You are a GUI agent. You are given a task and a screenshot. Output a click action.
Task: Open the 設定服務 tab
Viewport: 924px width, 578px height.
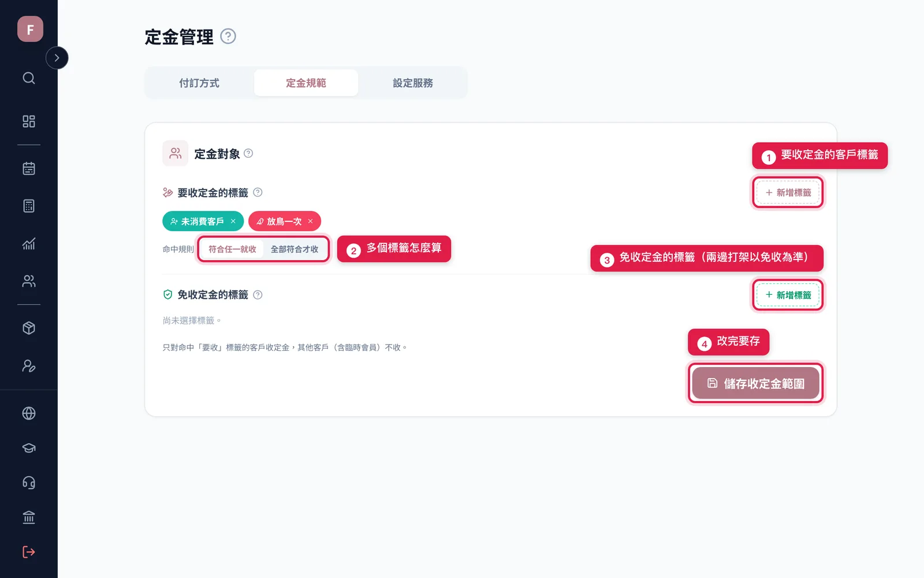click(x=413, y=83)
